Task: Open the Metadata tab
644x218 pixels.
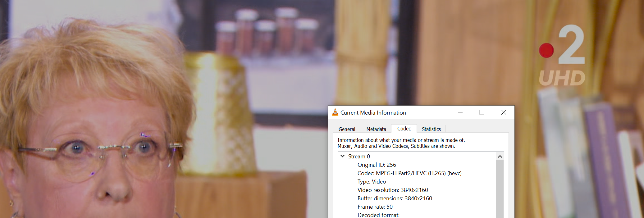Action: click(x=376, y=129)
